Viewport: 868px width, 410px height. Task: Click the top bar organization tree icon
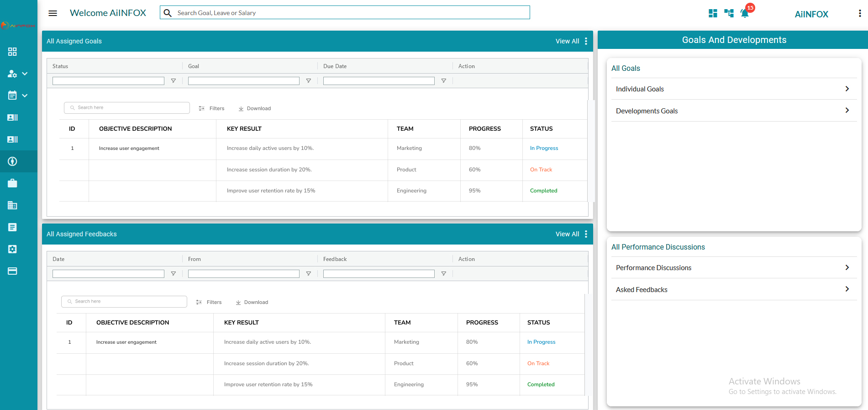(x=729, y=13)
